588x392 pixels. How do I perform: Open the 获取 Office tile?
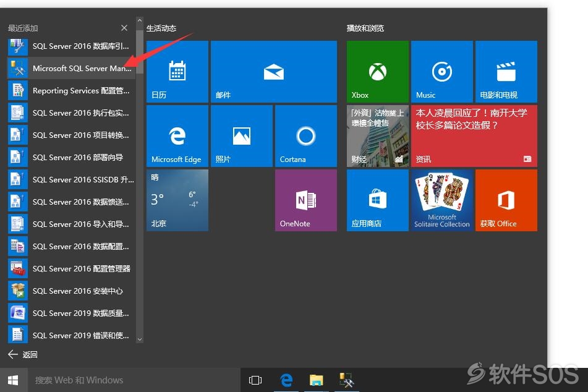click(506, 200)
